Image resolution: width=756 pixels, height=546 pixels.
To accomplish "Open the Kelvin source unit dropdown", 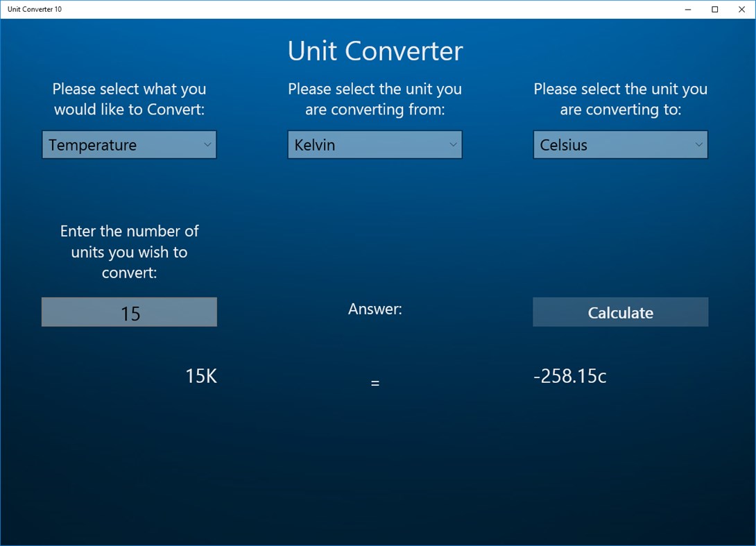I will 375,144.
